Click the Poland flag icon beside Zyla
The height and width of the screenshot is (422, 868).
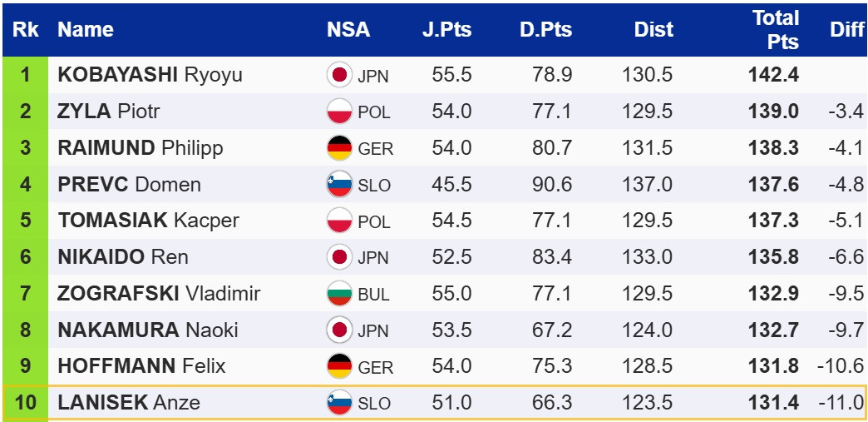[x=338, y=112]
